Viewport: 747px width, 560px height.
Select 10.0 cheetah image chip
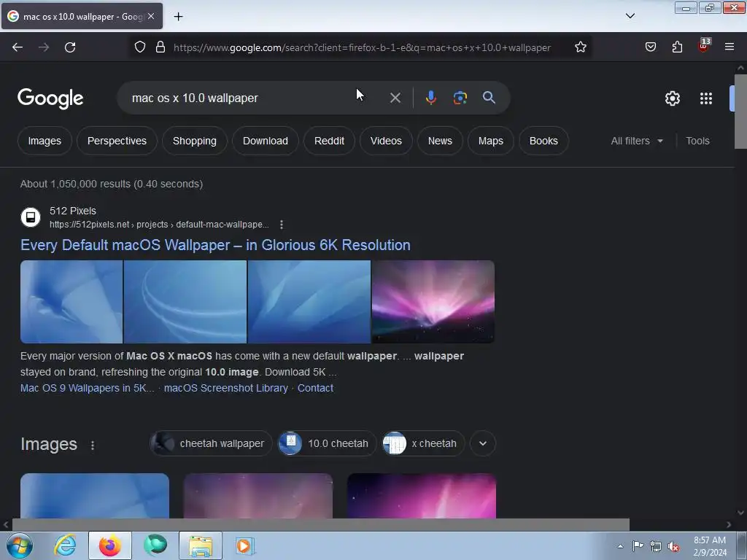[x=327, y=443]
